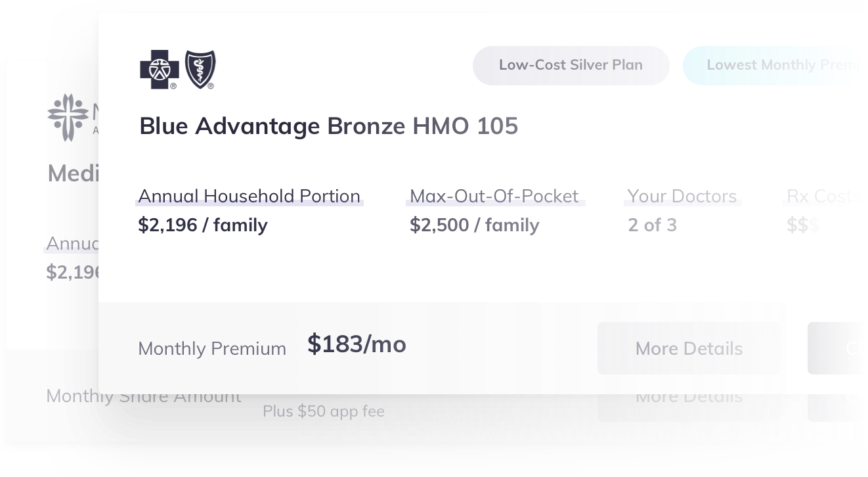Click the Annual Household Portion label

coord(250,196)
